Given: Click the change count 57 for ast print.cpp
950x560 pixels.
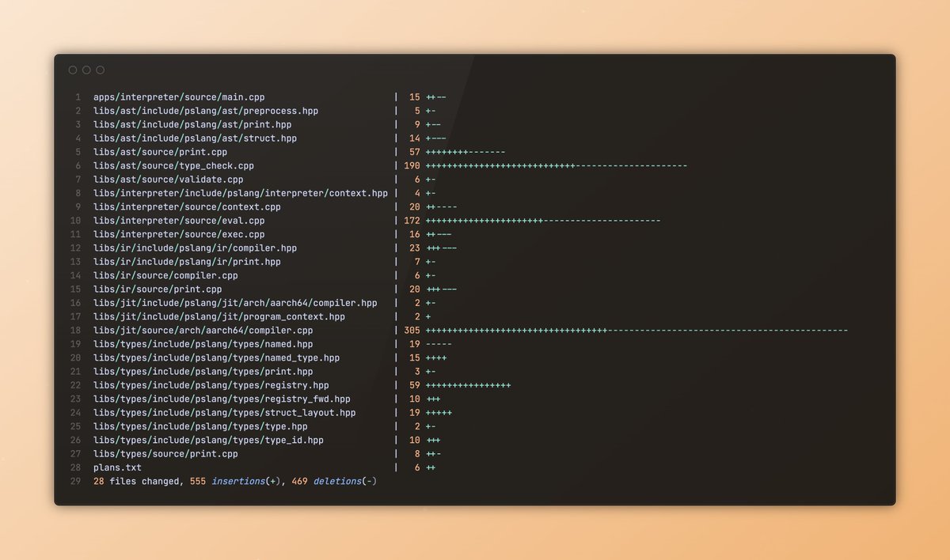Looking at the screenshot, I should (414, 152).
